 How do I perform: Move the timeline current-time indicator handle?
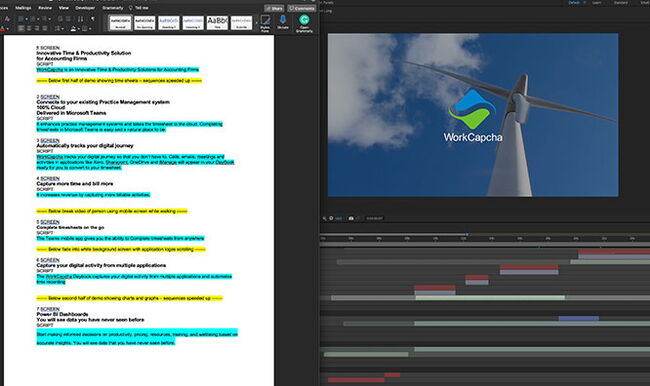tap(467, 234)
